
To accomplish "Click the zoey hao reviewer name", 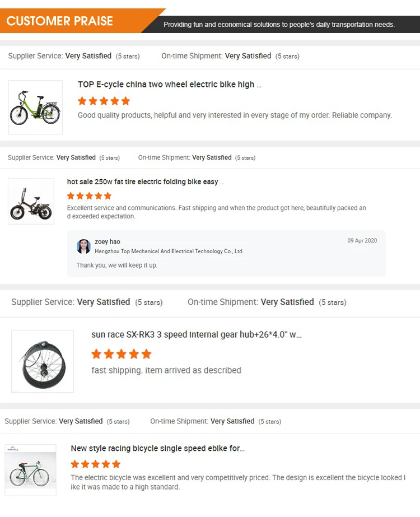I will pyautogui.click(x=108, y=242).
